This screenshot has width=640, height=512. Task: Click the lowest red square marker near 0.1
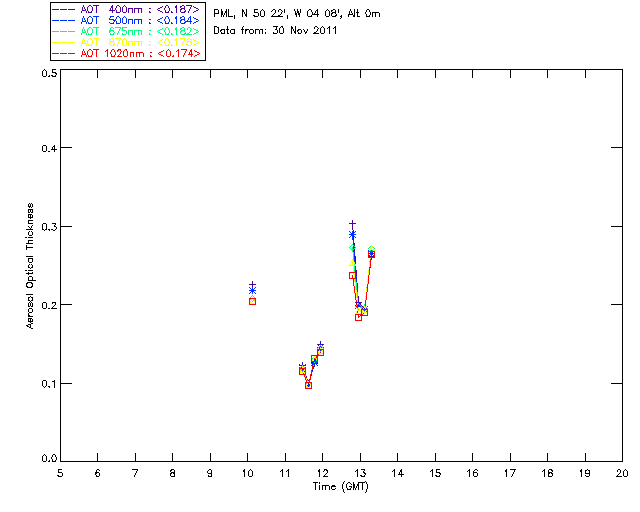tap(308, 385)
